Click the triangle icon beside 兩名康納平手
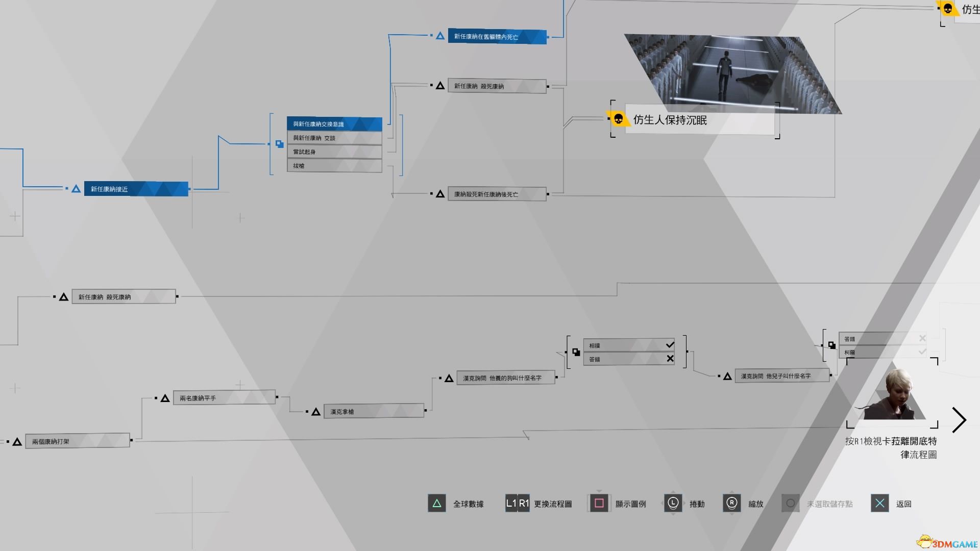 coord(165,398)
